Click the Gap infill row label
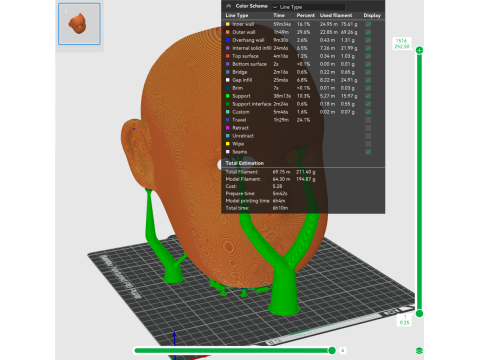The width and height of the screenshot is (480, 360). (242, 80)
